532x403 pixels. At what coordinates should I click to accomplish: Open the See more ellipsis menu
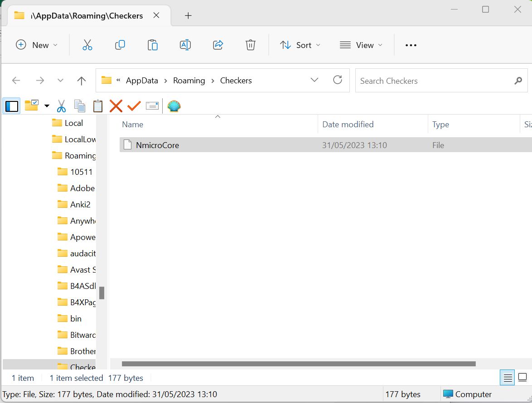(x=411, y=45)
